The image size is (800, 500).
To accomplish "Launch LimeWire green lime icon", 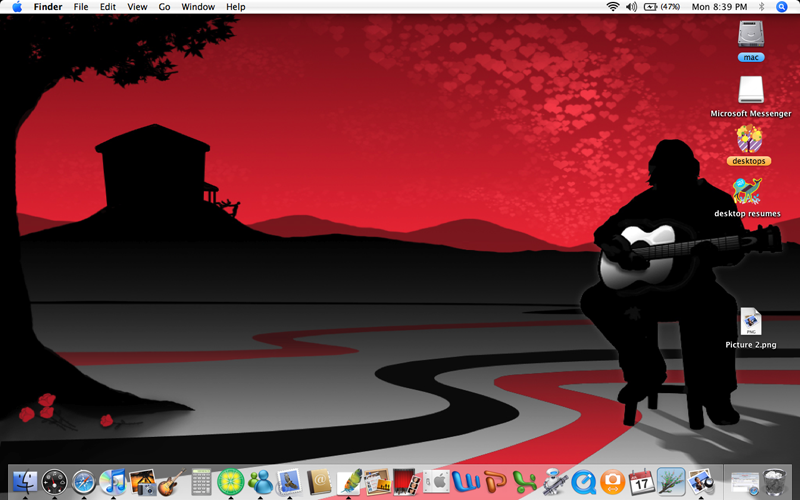I will (x=231, y=482).
